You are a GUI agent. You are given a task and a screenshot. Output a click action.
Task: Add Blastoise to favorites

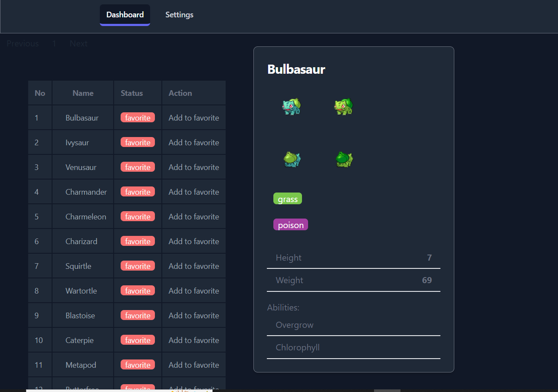(194, 315)
